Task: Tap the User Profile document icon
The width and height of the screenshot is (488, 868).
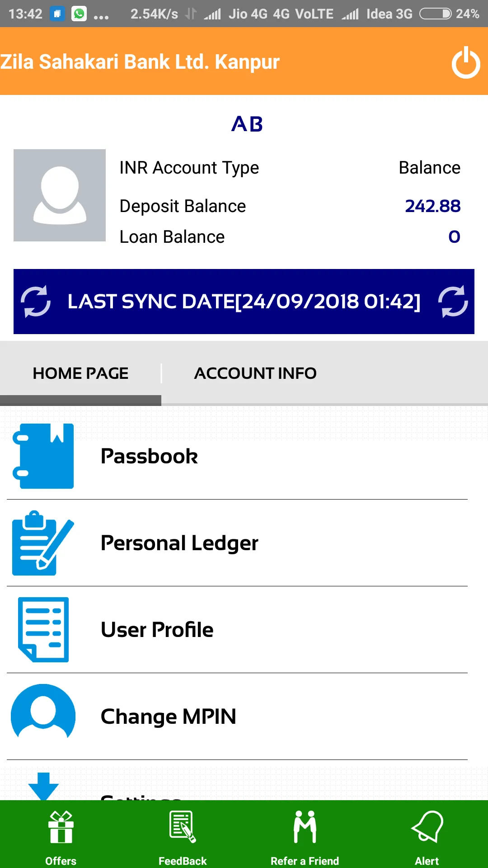Action: pyautogui.click(x=43, y=630)
